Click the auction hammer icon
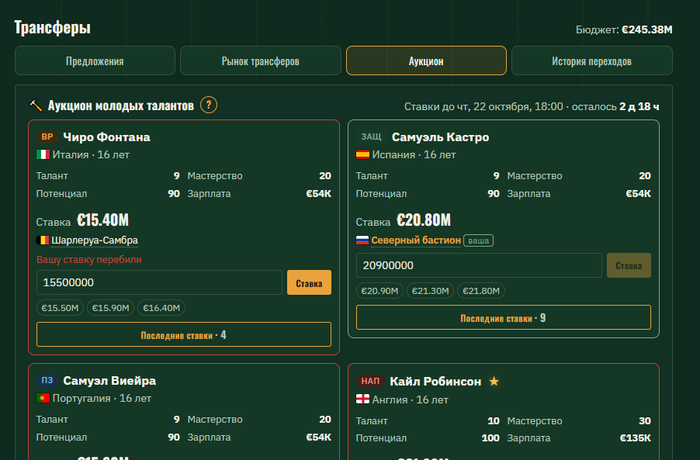Viewport: 700px width, 460px height. 36,105
